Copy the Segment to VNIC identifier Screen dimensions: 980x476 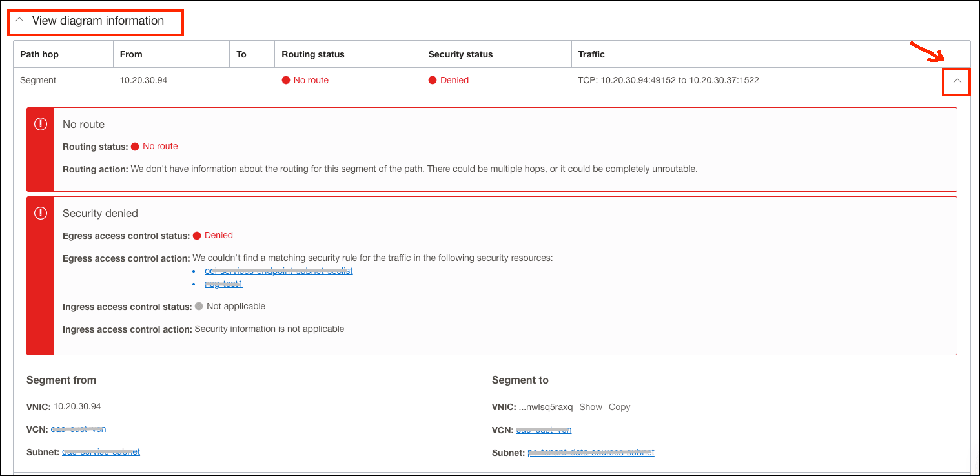pyautogui.click(x=619, y=406)
